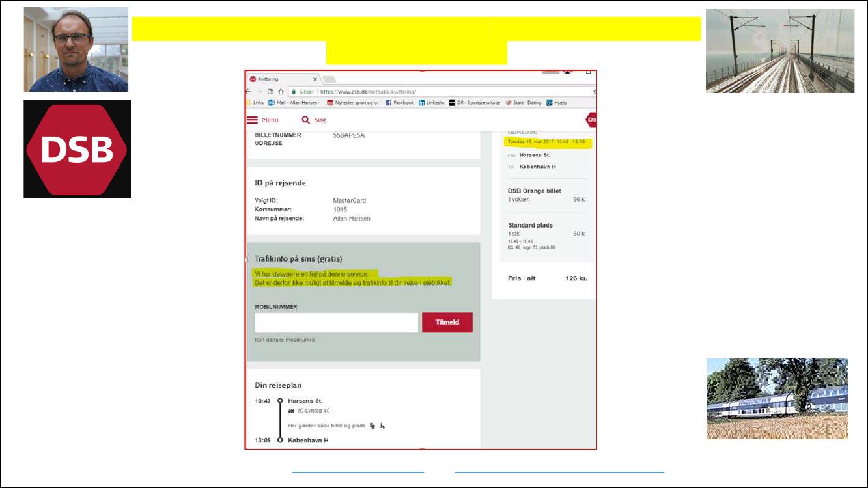
Task: Focus the Mobilnummer input field
Action: click(x=336, y=323)
